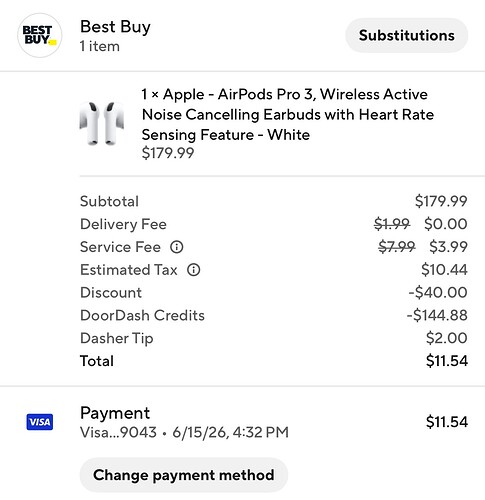Viewport: 485px width, 500px height.
Task: Click the crossed-out $1.99 delivery fee
Action: [392, 224]
